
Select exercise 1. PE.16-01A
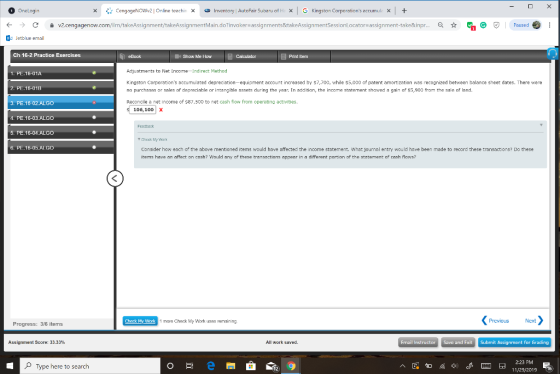coord(61,73)
